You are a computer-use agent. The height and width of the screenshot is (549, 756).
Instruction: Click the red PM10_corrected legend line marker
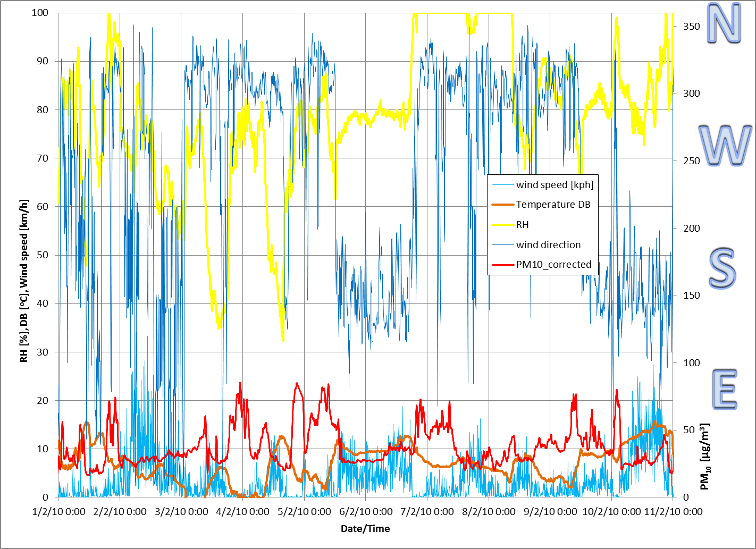[502, 265]
